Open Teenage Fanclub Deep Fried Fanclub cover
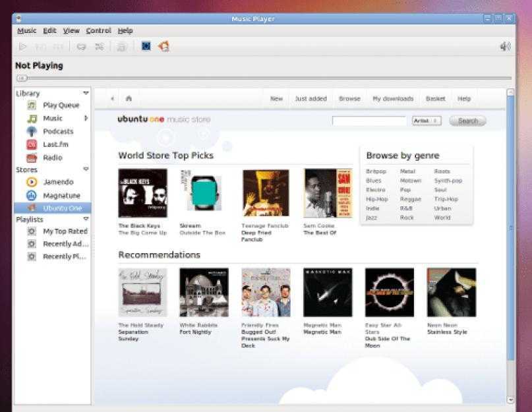Viewport: 532px width, 412px height. tap(266, 192)
